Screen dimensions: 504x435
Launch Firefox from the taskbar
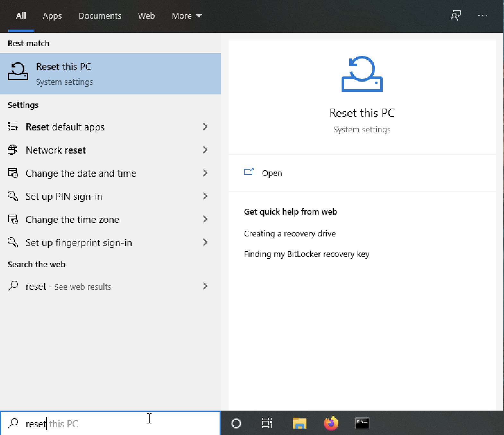pos(331,423)
